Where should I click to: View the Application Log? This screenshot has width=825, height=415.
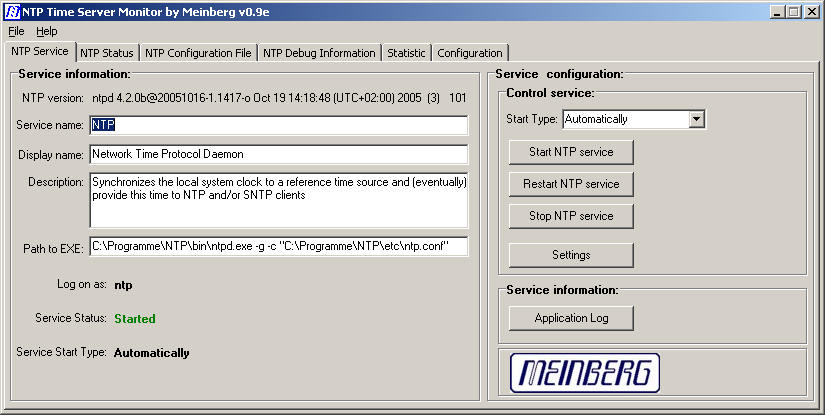click(571, 318)
